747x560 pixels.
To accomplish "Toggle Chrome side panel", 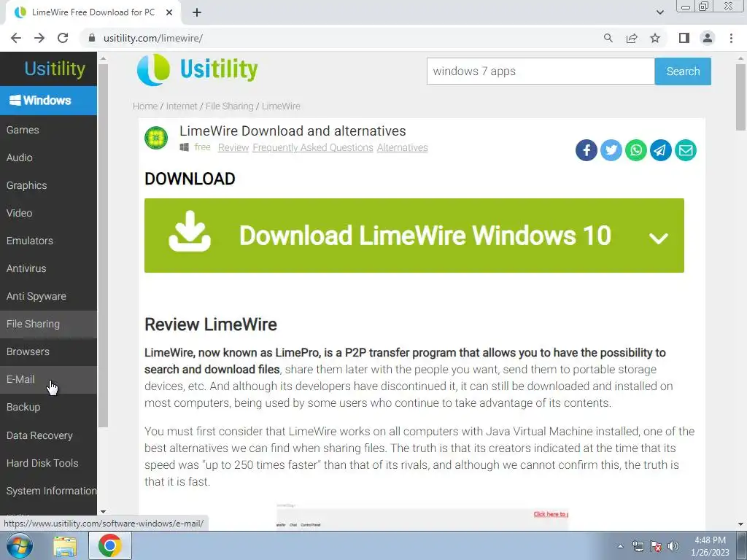I will click(x=684, y=38).
